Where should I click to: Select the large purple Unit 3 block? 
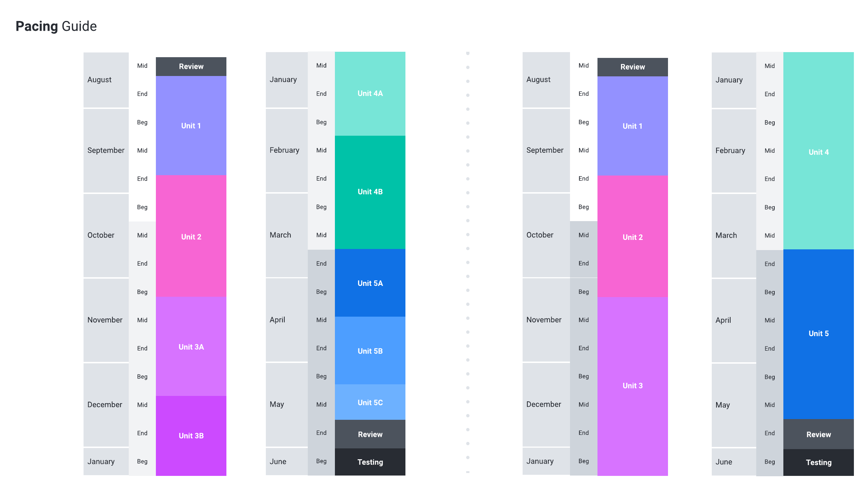633,386
